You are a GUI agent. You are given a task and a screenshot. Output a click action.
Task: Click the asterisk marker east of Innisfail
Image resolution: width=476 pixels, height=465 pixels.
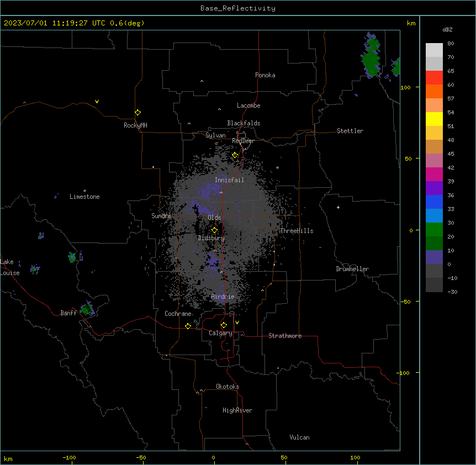click(277, 167)
